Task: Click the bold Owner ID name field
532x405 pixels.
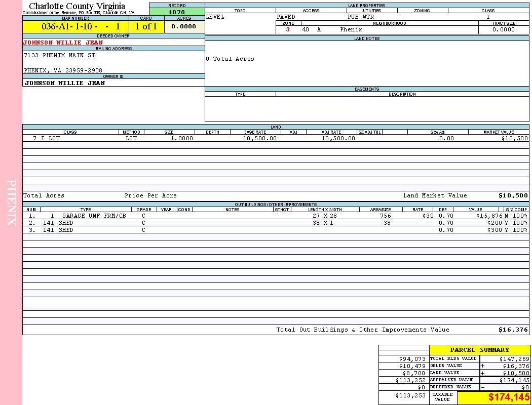Action: point(65,83)
